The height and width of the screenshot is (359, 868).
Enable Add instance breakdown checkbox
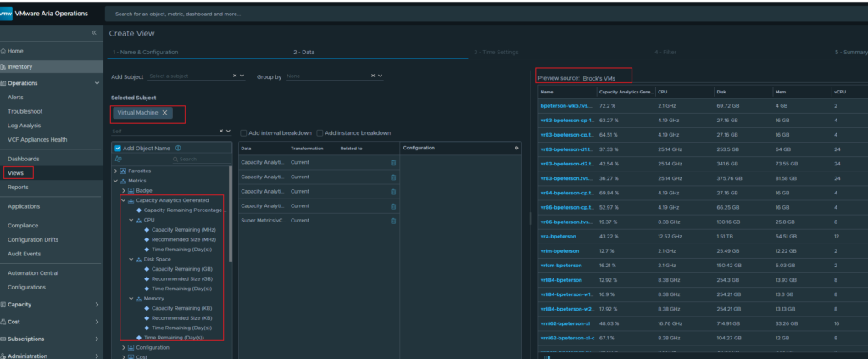tap(320, 133)
